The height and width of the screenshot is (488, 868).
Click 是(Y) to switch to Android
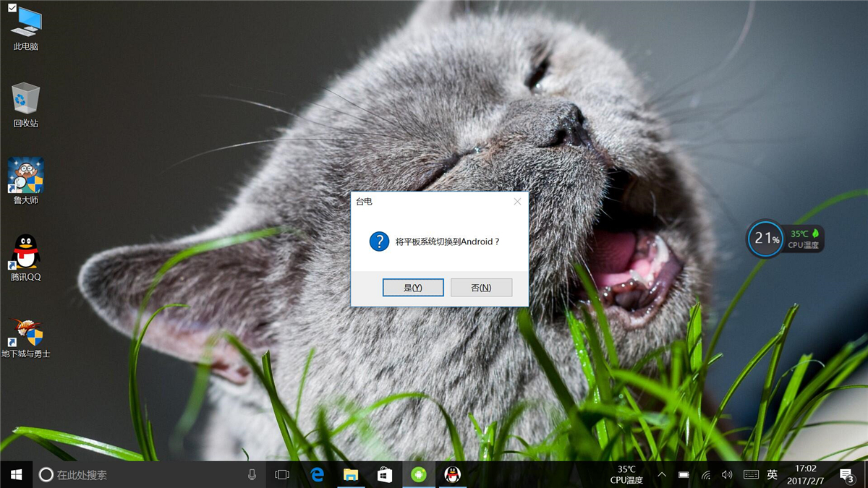(x=412, y=288)
